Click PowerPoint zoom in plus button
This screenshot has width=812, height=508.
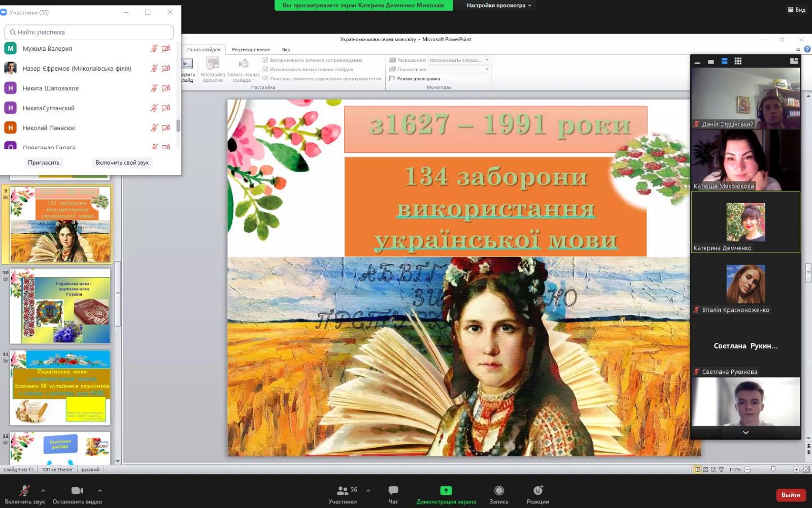[796, 469]
